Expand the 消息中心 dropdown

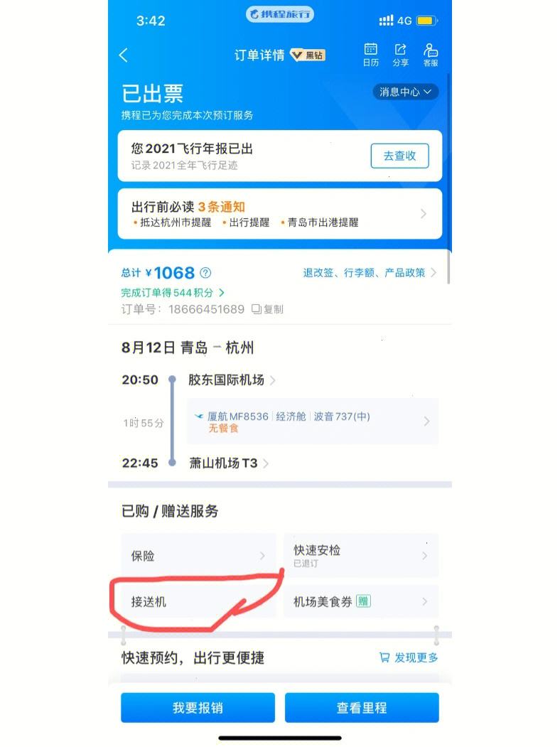[x=405, y=92]
